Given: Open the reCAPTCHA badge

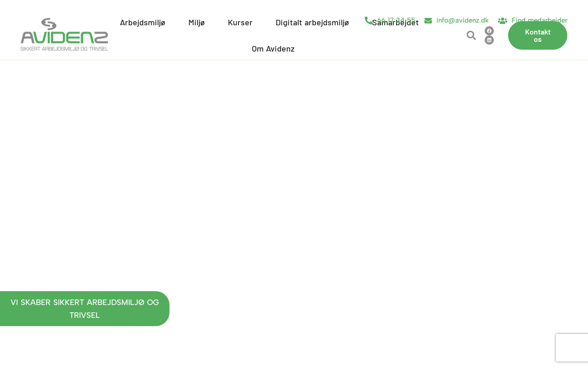Looking at the screenshot, I should [572, 348].
